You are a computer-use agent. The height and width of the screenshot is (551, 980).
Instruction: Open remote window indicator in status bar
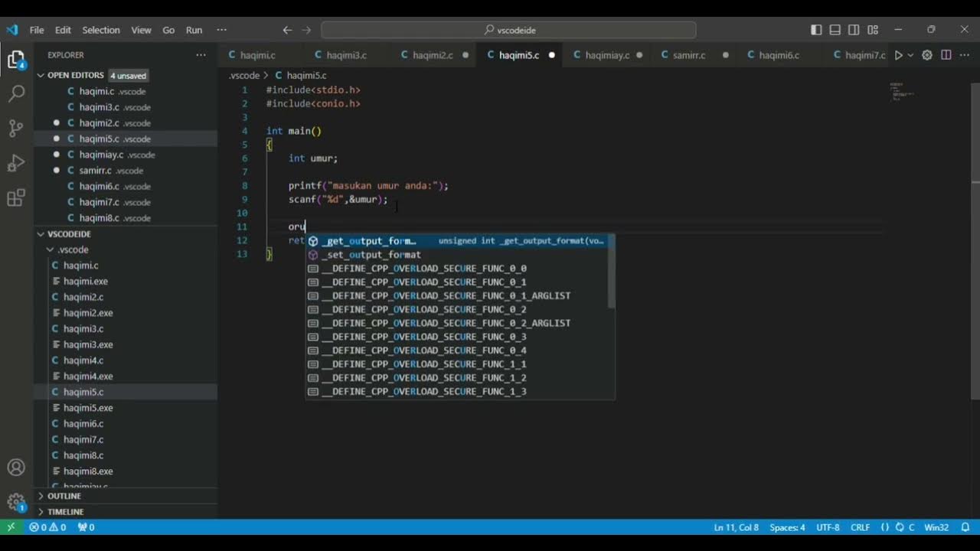pyautogui.click(x=11, y=527)
